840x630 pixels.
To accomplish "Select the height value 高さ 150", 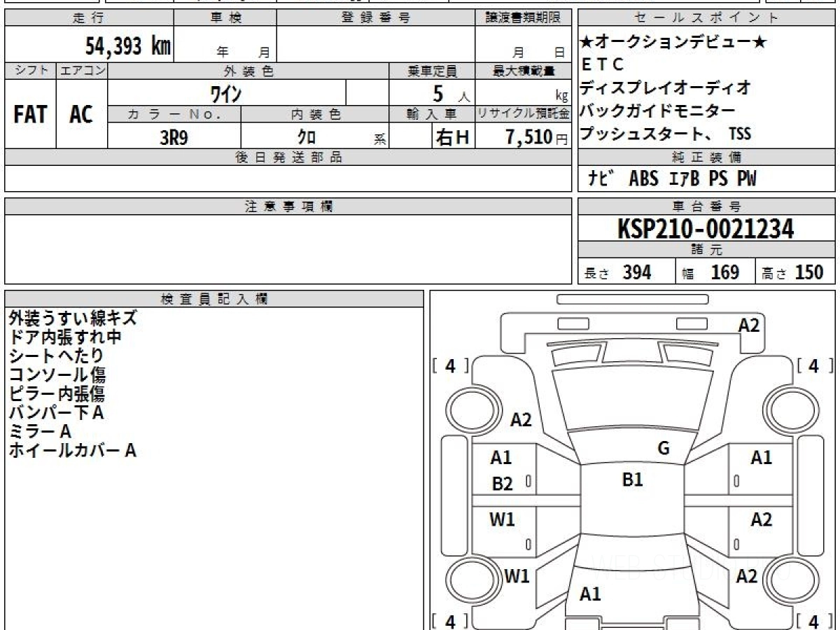I will (x=792, y=272).
